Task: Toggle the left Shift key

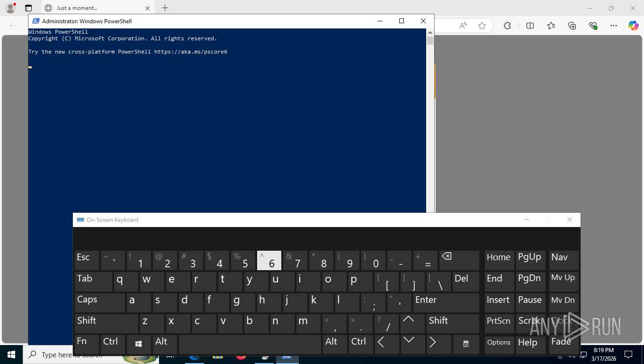Action: (107, 323)
